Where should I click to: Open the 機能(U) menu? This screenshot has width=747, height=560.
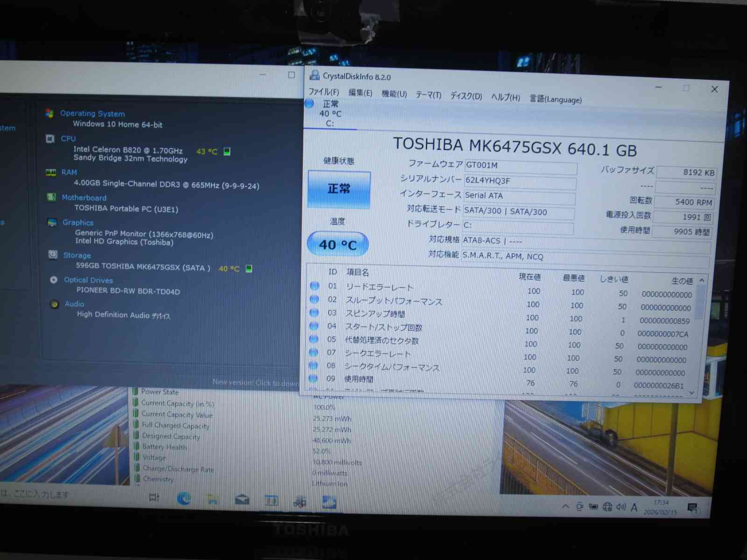coord(394,94)
